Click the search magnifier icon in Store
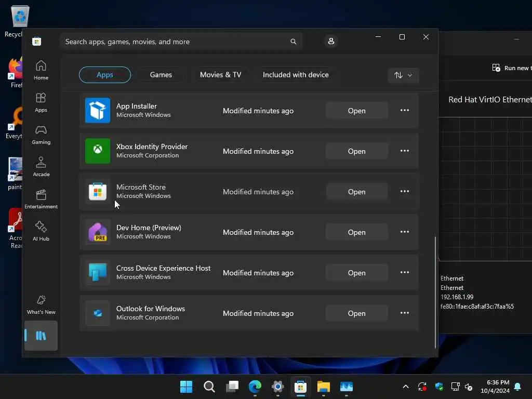This screenshot has height=399, width=532. (293, 42)
